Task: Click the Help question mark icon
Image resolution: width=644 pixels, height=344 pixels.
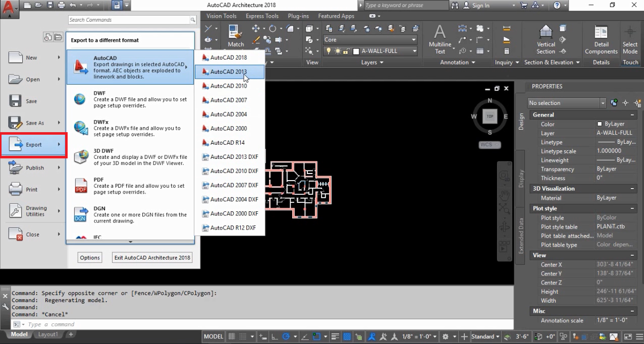Action: pos(557,6)
